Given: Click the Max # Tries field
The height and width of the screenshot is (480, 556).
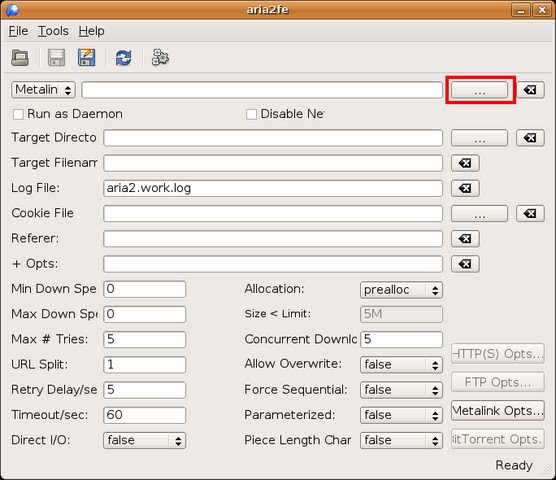Looking at the screenshot, I should (x=144, y=339).
